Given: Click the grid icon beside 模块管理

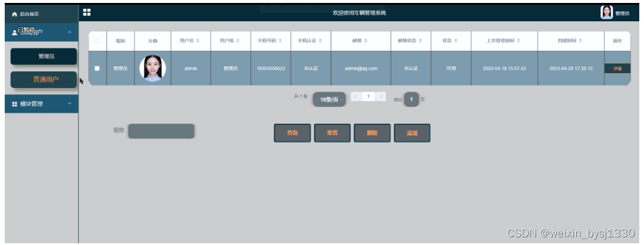Looking at the screenshot, I should [15, 104].
